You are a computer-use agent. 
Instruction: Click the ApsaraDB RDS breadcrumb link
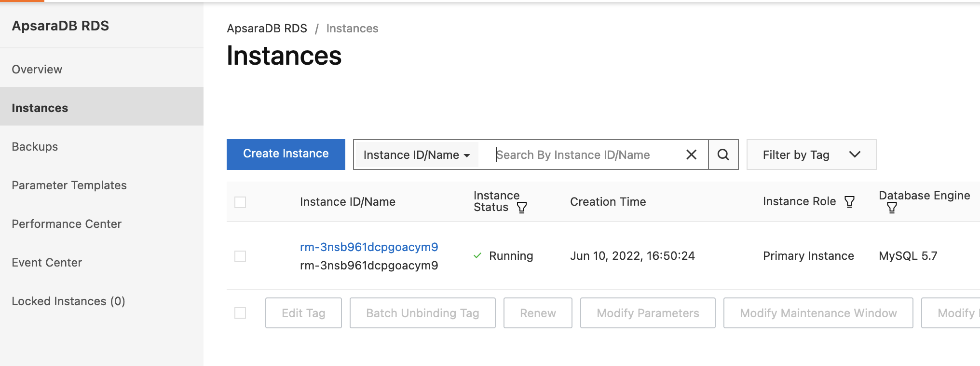(x=267, y=28)
